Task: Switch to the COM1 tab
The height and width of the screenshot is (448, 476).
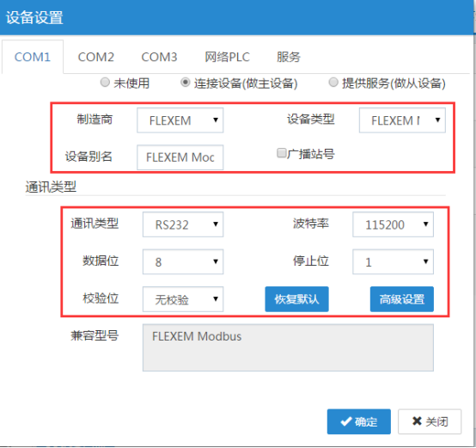Action: (33, 57)
